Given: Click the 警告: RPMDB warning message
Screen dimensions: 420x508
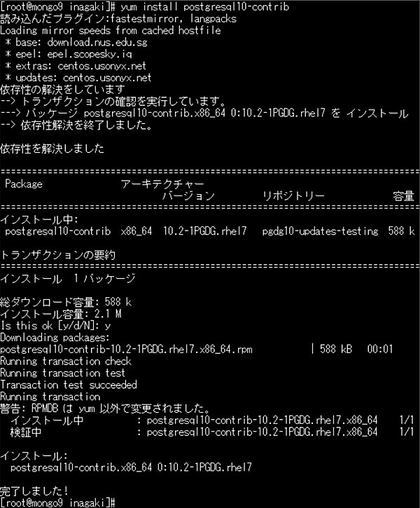Looking at the screenshot, I should 106,409.
